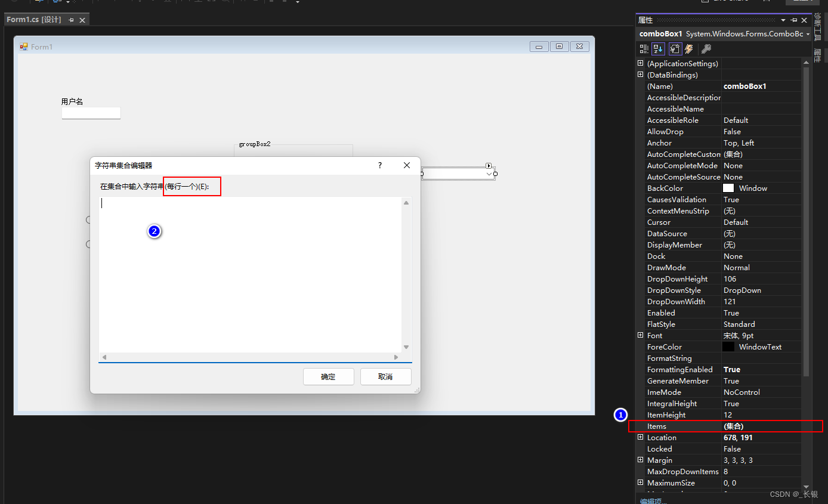The width and height of the screenshot is (828, 504).
Task: Expand the (DataBindings) property node
Action: point(641,75)
